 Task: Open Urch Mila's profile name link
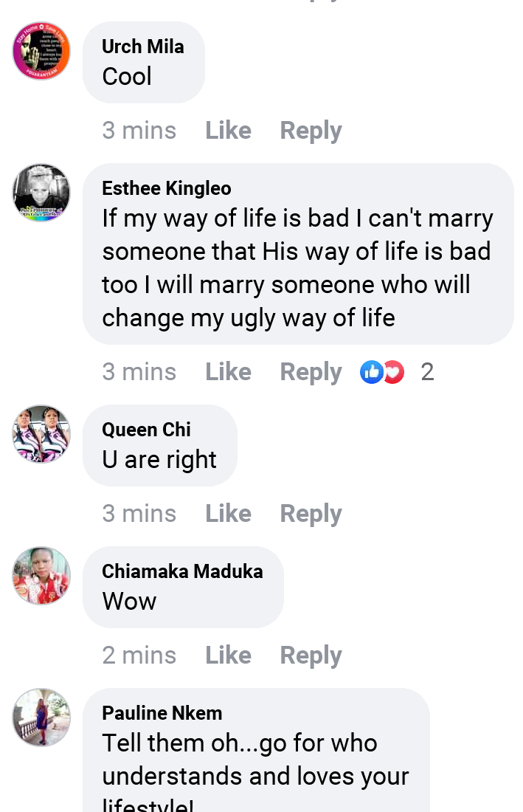(x=143, y=47)
